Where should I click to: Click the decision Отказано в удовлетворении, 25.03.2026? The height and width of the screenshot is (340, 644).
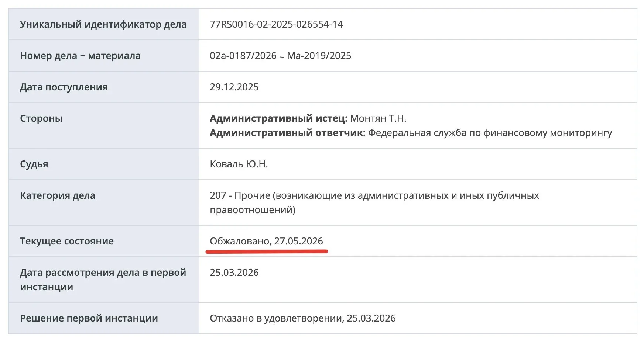(x=303, y=318)
